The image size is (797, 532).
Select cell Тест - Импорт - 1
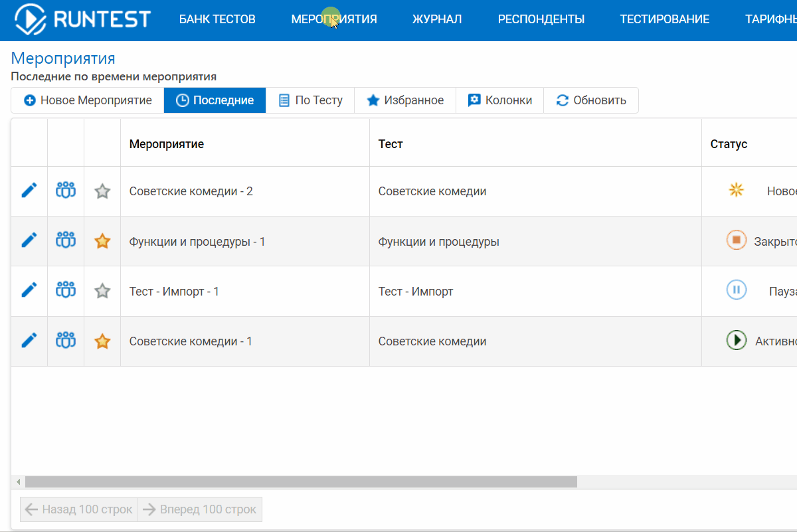[244, 291]
